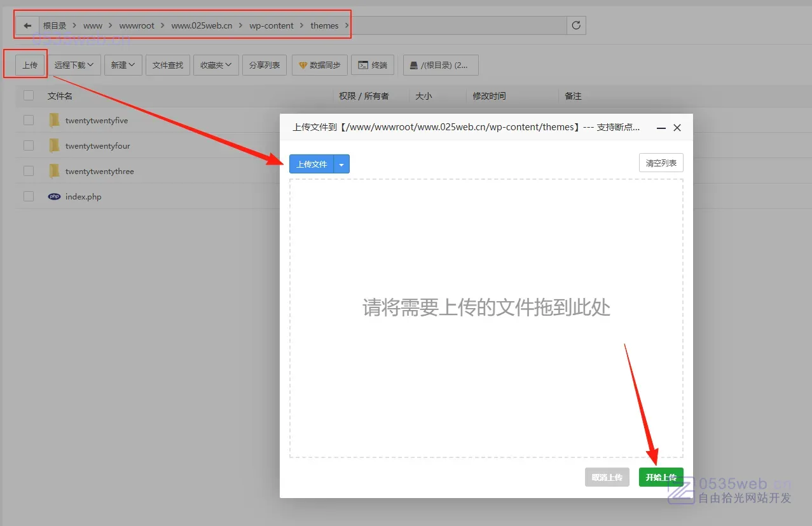This screenshot has height=526, width=812.
Task: Select the twentytwentythree folder checkbox
Action: pyautogui.click(x=29, y=172)
